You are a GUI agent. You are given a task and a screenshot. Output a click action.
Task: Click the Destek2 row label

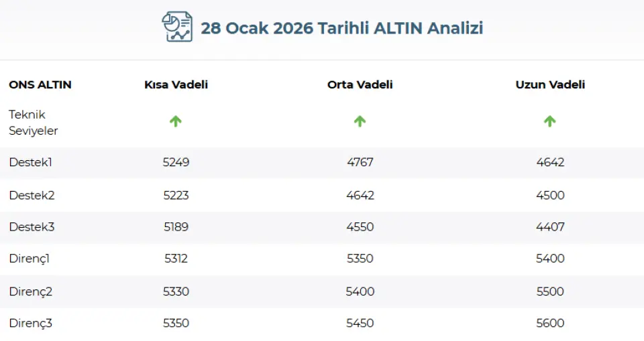[32, 196]
